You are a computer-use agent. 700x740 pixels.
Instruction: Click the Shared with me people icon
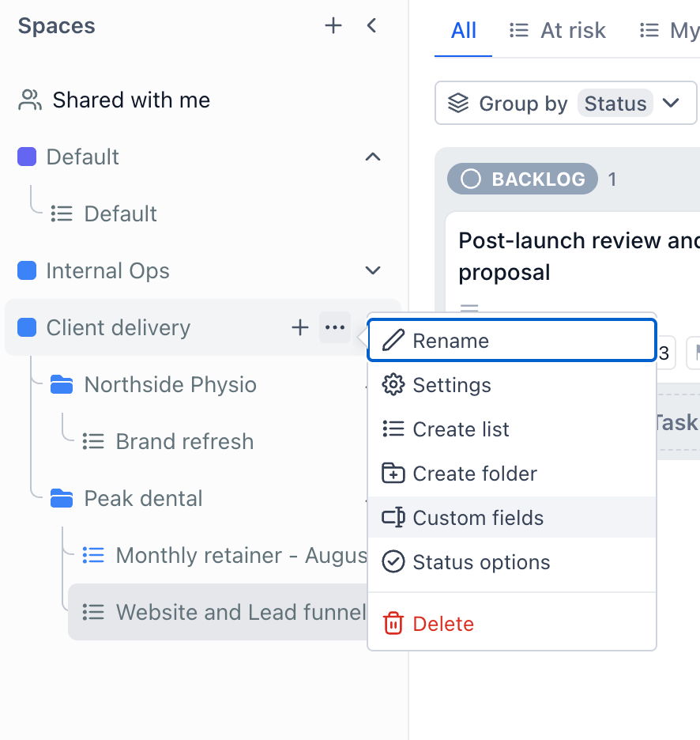click(x=30, y=100)
